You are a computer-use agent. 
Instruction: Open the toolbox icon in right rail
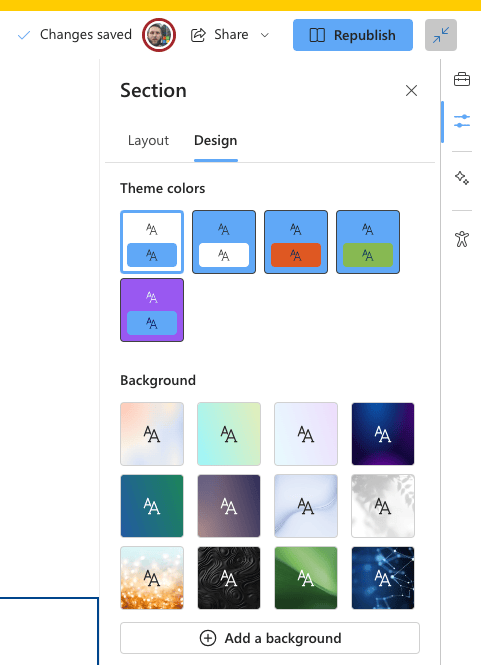[461, 79]
